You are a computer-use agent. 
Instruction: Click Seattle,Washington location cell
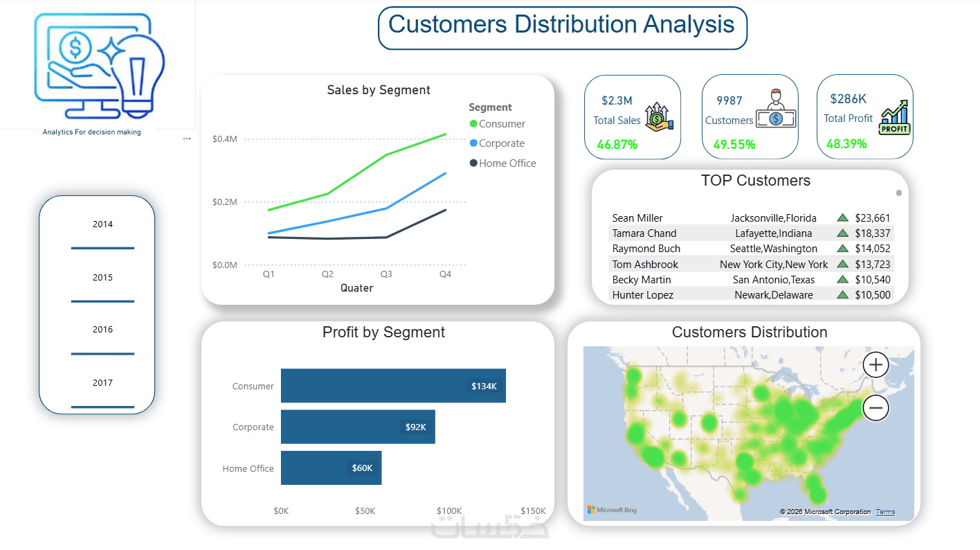774,249
